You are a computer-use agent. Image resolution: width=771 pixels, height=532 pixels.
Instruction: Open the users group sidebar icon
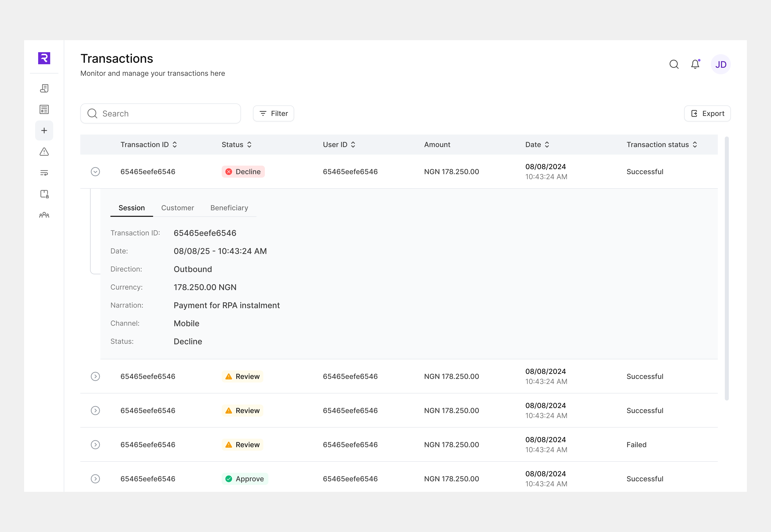click(x=44, y=215)
